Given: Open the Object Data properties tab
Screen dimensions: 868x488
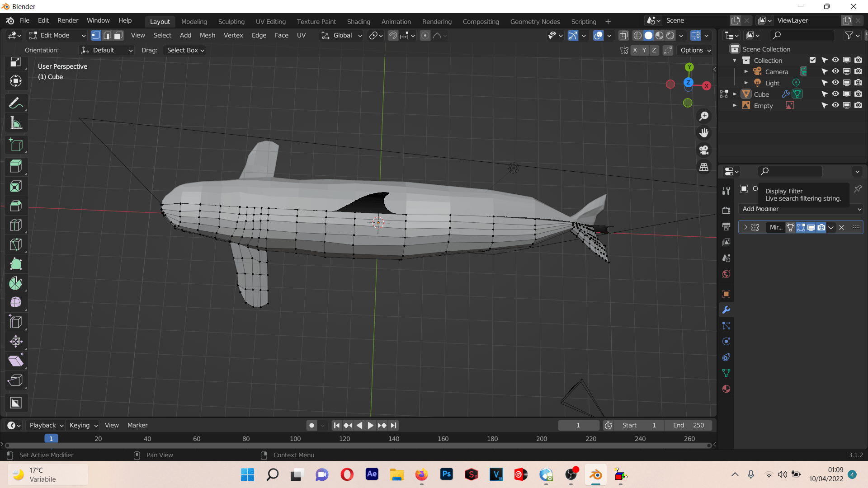Looking at the screenshot, I should [726, 373].
